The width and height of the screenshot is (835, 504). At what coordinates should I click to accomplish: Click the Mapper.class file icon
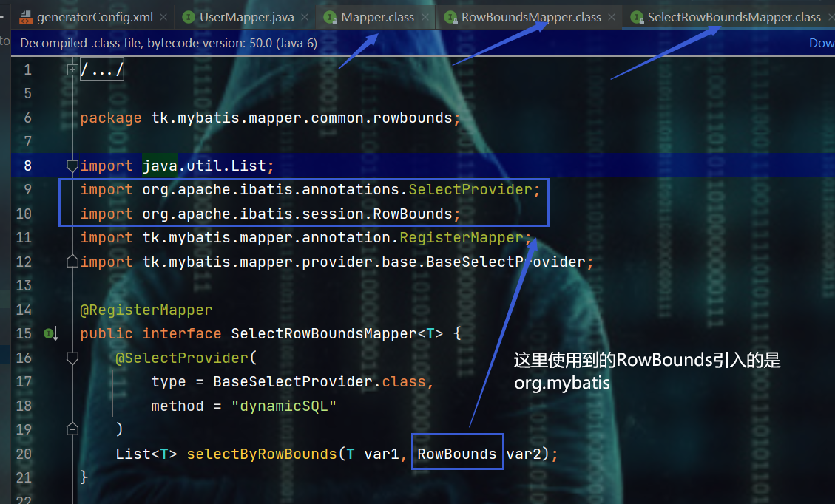click(330, 16)
